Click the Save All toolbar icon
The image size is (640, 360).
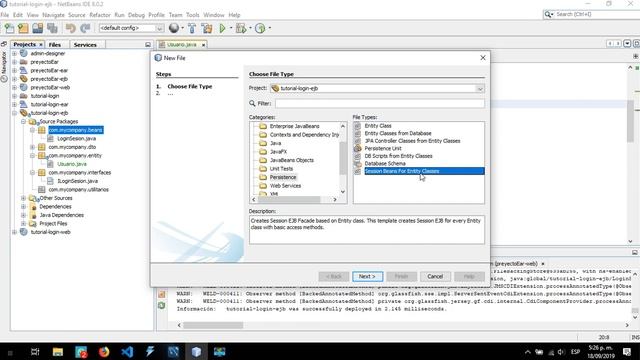pyautogui.click(x=52, y=28)
